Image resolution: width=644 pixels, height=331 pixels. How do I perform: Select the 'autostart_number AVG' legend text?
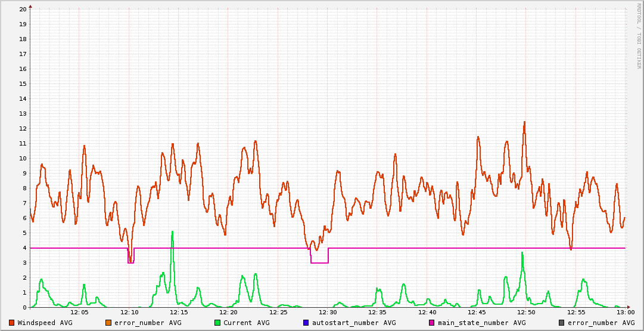click(x=354, y=323)
